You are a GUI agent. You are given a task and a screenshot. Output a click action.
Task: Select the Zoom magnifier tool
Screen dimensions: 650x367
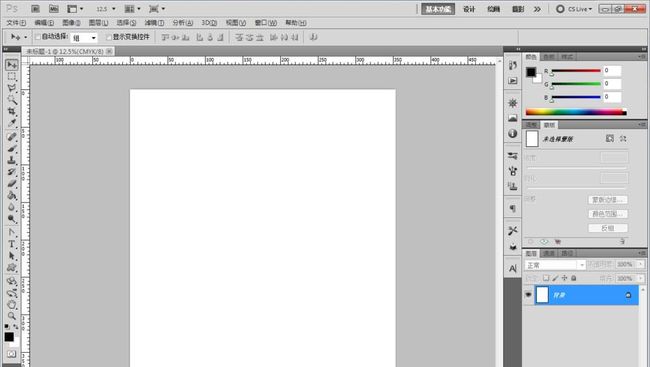click(x=12, y=316)
